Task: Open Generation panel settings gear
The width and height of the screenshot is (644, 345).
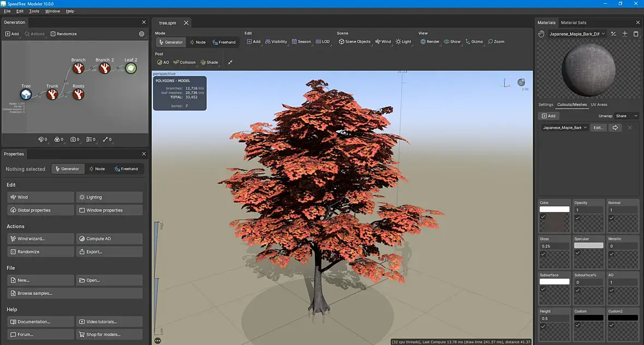Action: pyautogui.click(x=142, y=34)
